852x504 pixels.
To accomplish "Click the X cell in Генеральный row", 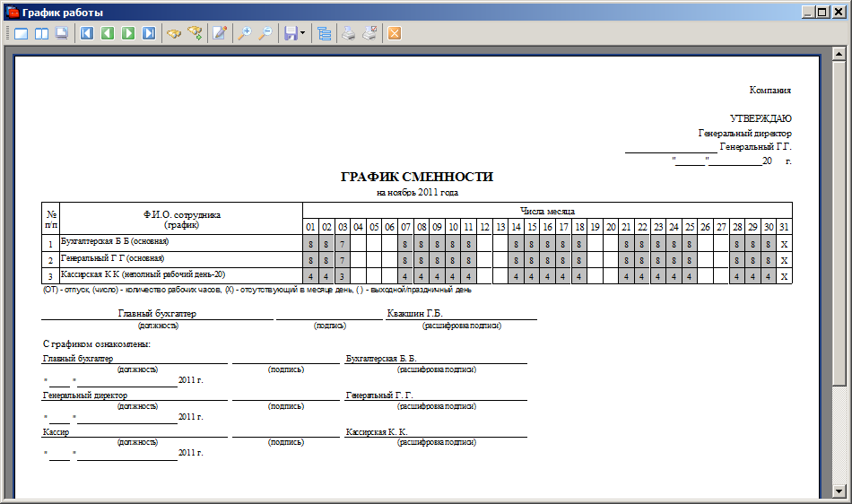I will (x=784, y=260).
